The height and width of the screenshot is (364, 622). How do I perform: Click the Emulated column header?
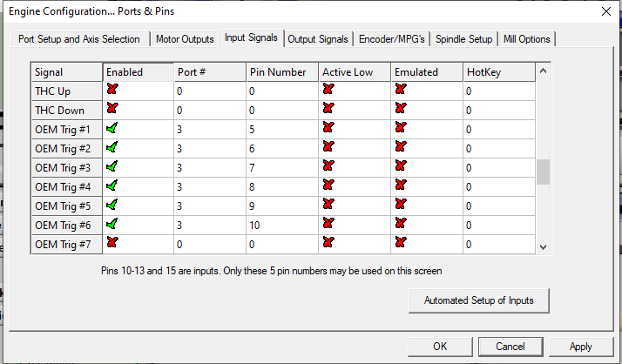click(x=427, y=72)
